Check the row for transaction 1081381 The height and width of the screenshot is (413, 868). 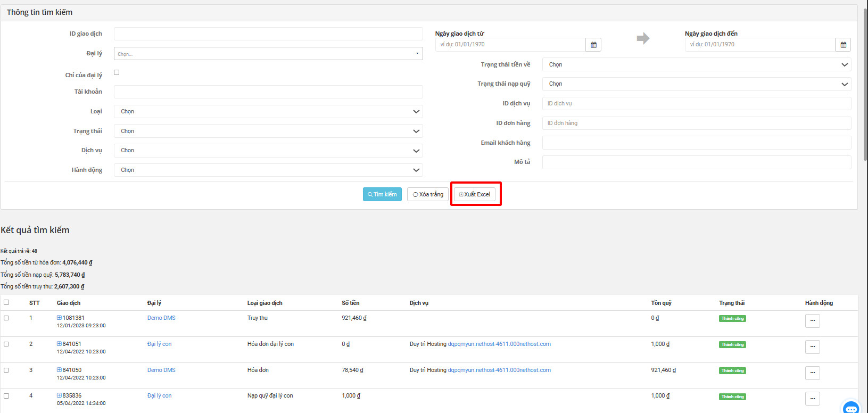[x=6, y=318]
